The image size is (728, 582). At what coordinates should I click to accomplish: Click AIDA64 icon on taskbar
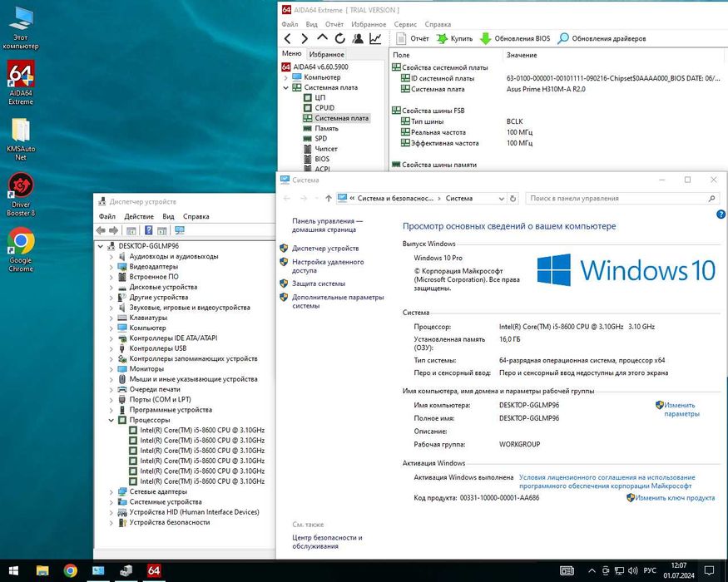point(154,570)
